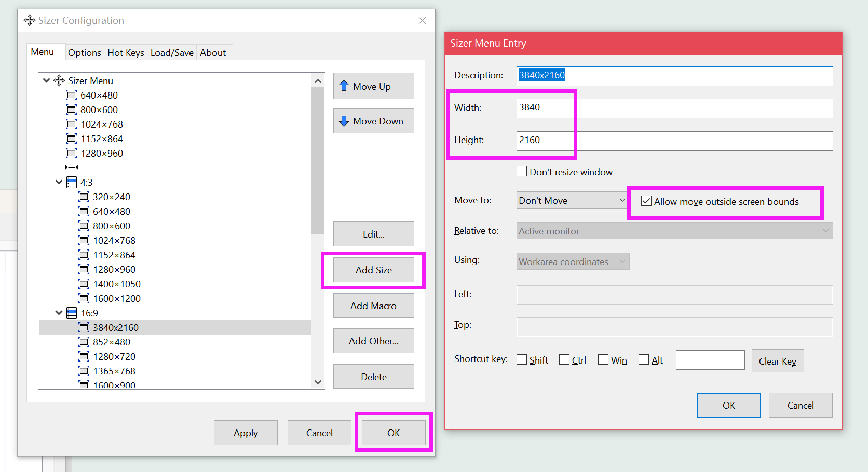The width and height of the screenshot is (868, 472).
Task: Collapse the 4:3 tree group
Action: pyautogui.click(x=59, y=182)
